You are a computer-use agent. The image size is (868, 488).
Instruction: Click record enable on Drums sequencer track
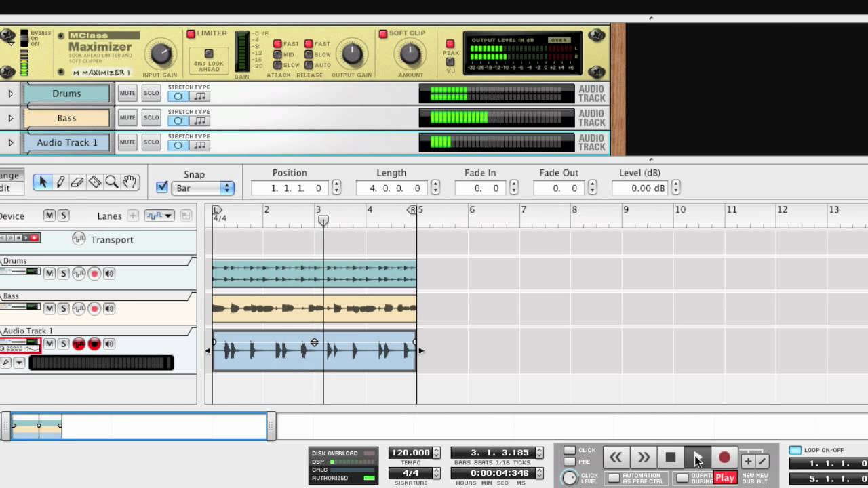(x=94, y=274)
